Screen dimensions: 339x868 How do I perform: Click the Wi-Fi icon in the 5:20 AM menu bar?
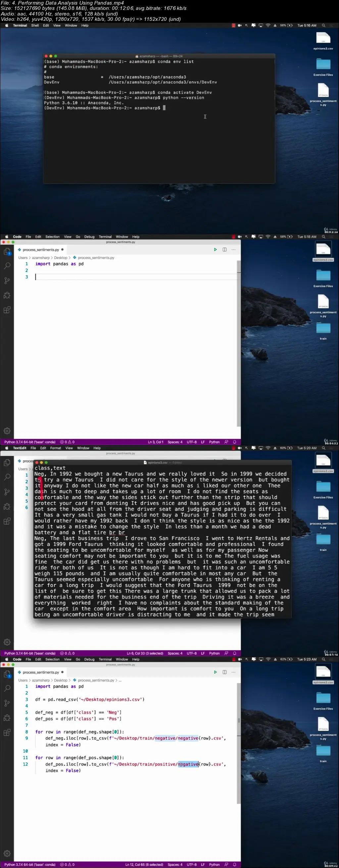268,448
